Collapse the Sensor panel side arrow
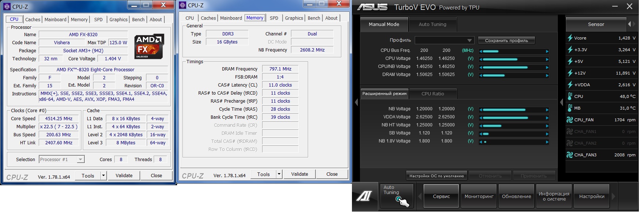The image size is (644, 217). pyautogui.click(x=562, y=102)
